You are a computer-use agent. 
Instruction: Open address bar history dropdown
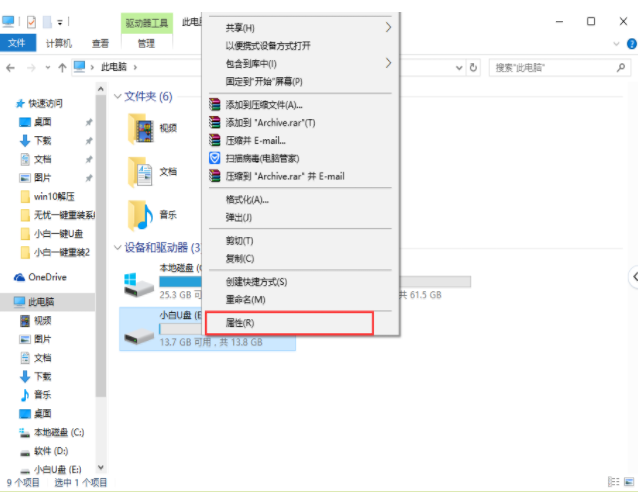459,68
